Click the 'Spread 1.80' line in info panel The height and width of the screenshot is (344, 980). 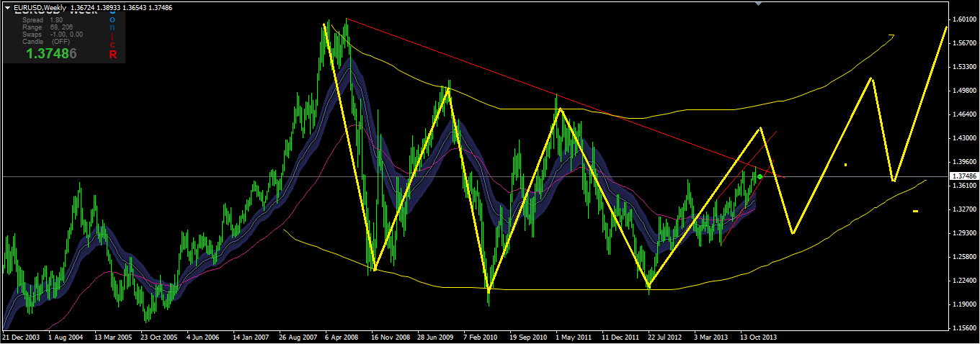tap(42, 20)
